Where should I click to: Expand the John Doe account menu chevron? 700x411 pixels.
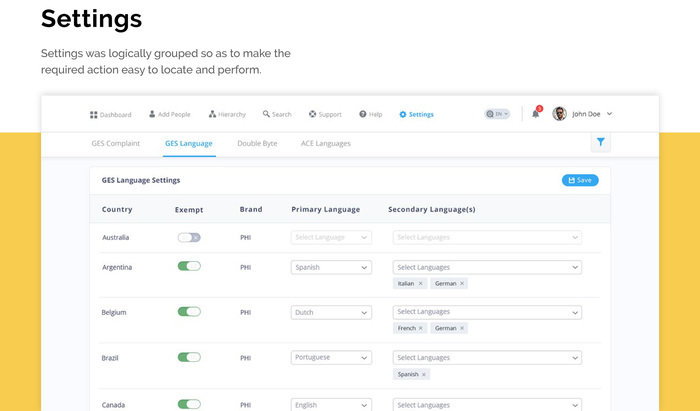tap(609, 114)
